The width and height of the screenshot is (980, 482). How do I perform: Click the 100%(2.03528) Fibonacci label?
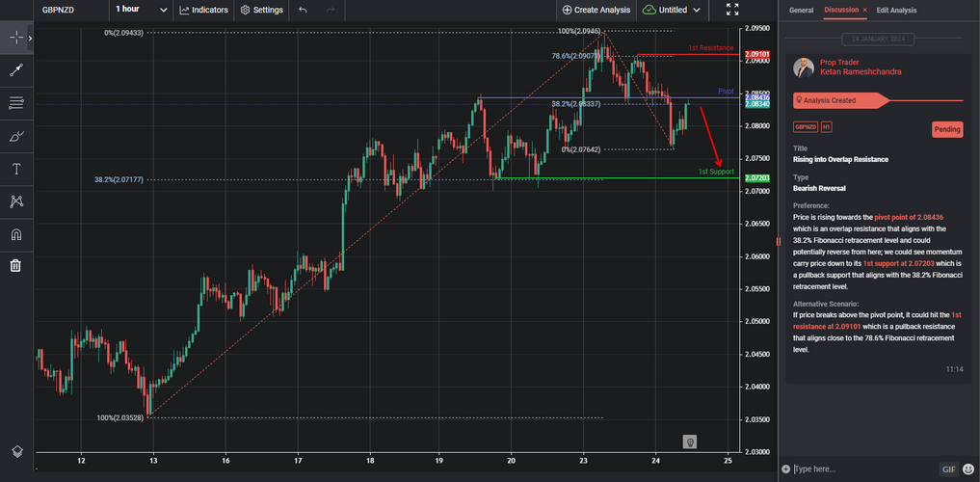pyautogui.click(x=120, y=417)
